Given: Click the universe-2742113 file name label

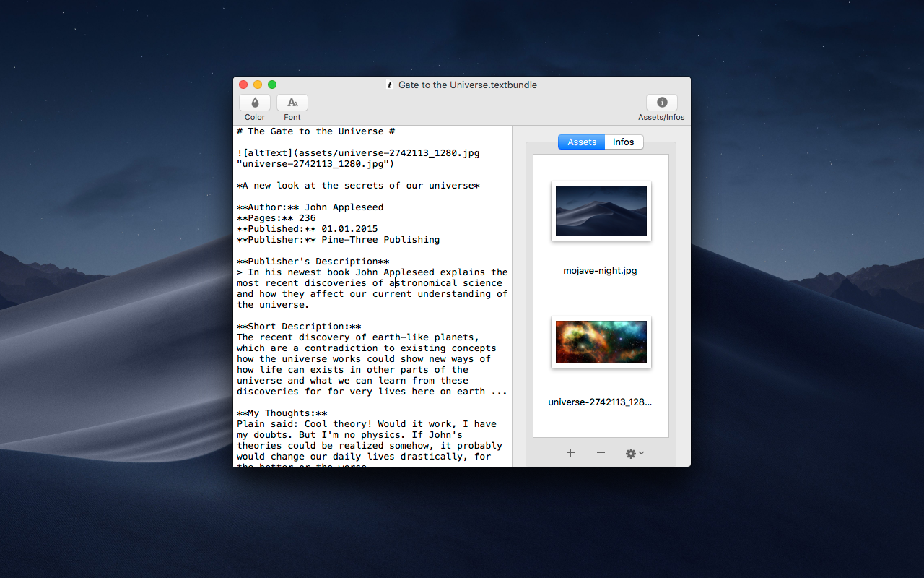Looking at the screenshot, I should (600, 402).
